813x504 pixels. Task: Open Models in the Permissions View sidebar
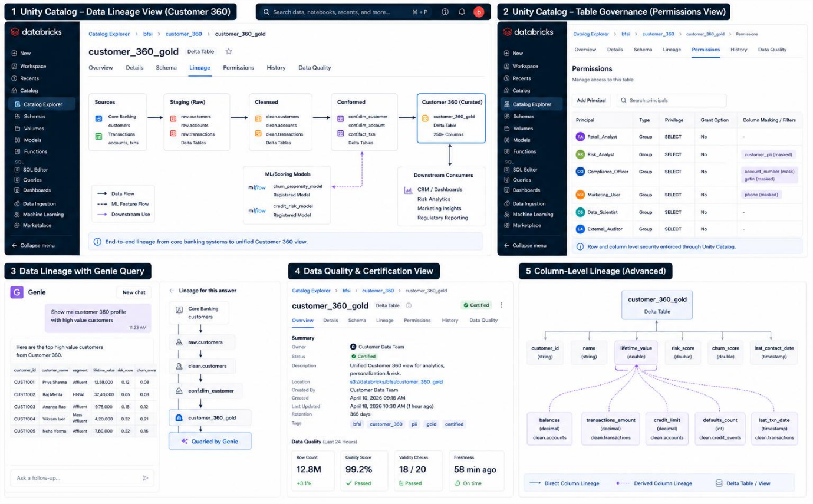[x=521, y=140]
